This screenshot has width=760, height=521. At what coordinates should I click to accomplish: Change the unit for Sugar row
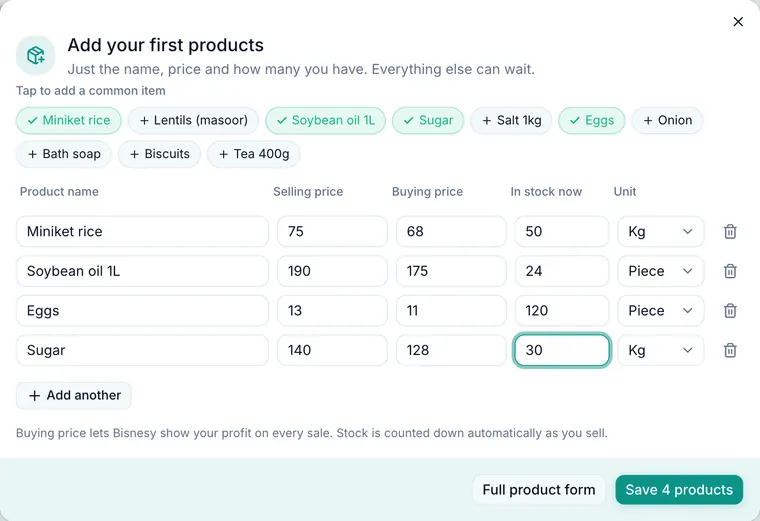point(660,350)
